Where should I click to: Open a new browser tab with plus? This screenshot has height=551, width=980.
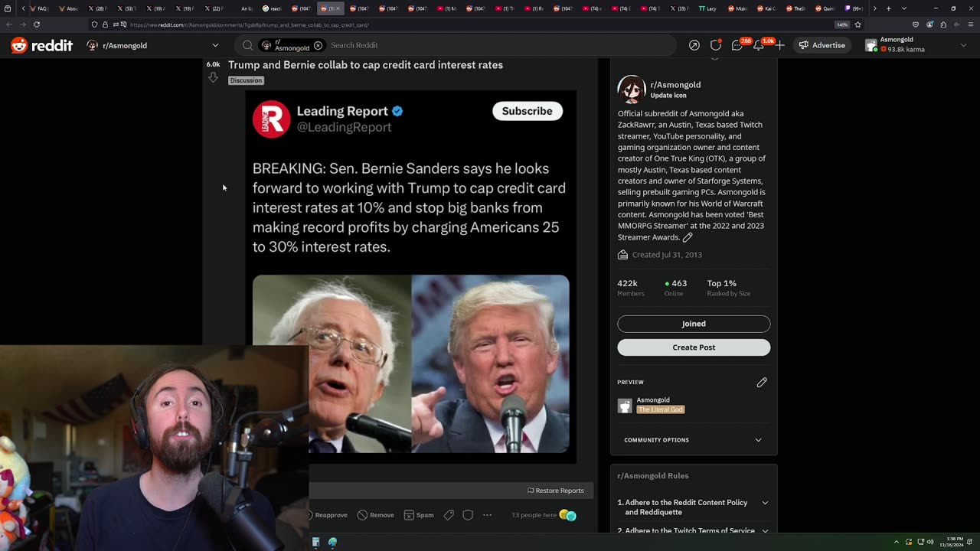[x=888, y=8]
